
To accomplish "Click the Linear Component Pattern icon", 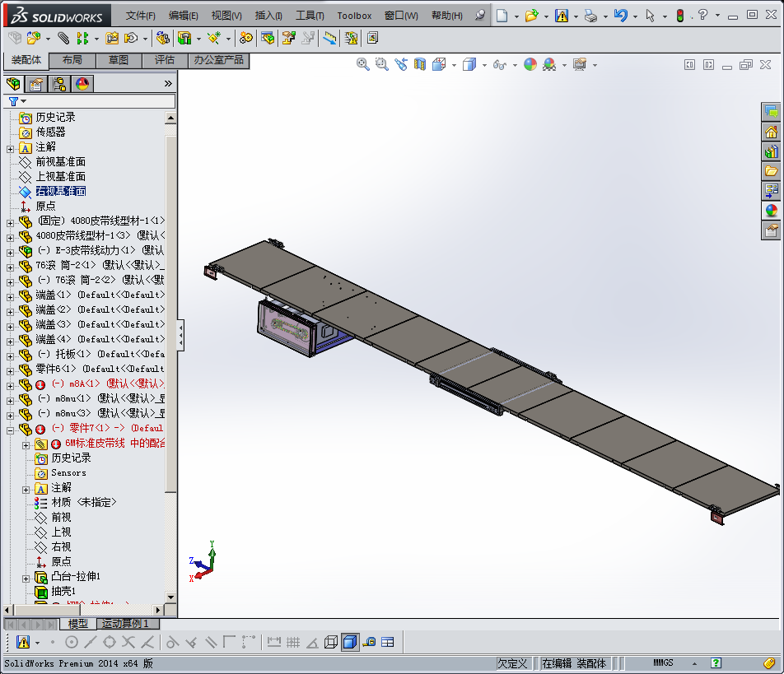I will (82, 38).
